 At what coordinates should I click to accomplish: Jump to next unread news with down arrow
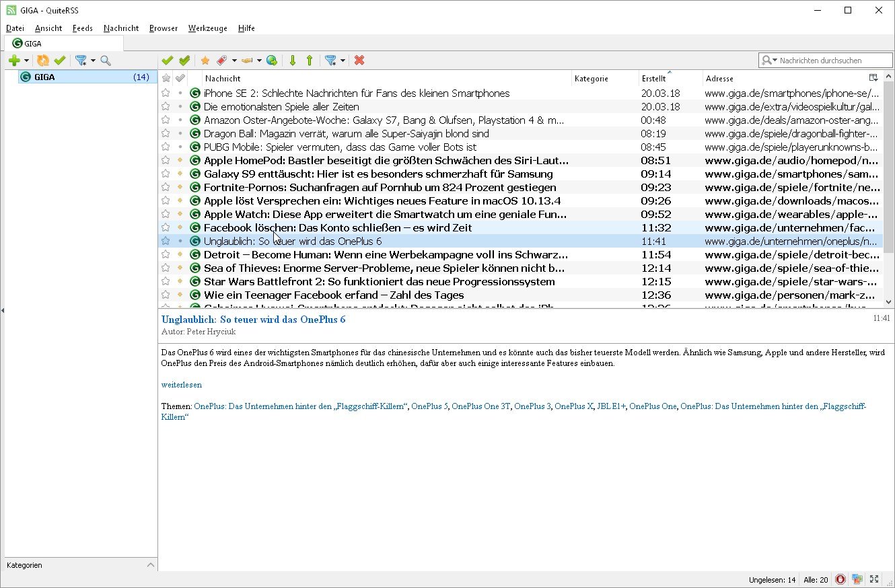[x=292, y=60]
